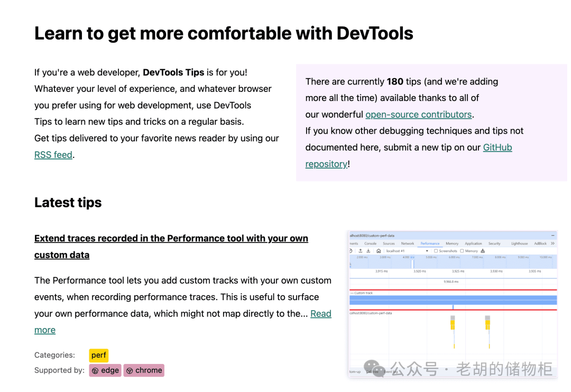Click the Edge logo icon in the edge tag

point(95,371)
